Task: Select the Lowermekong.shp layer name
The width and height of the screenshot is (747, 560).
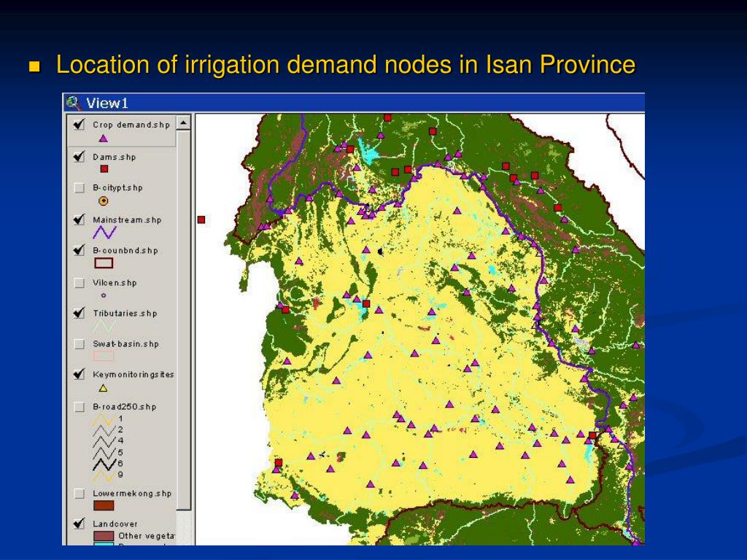Action: (x=132, y=494)
